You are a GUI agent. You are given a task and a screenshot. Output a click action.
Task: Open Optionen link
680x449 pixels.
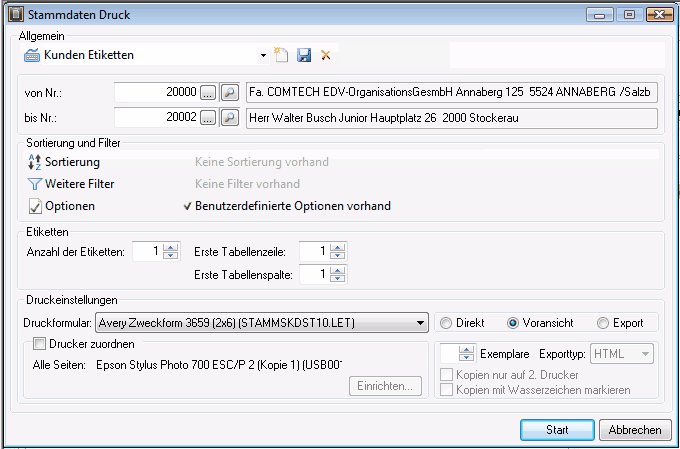coord(70,206)
